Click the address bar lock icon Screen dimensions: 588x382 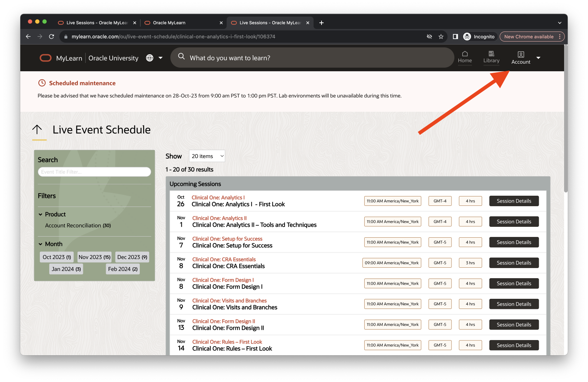click(x=66, y=37)
